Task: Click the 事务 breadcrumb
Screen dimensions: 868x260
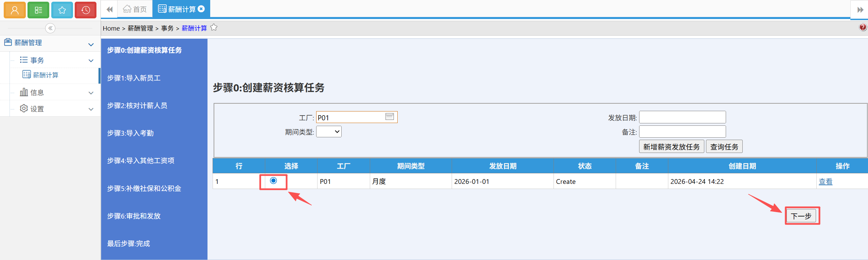Action: point(167,28)
